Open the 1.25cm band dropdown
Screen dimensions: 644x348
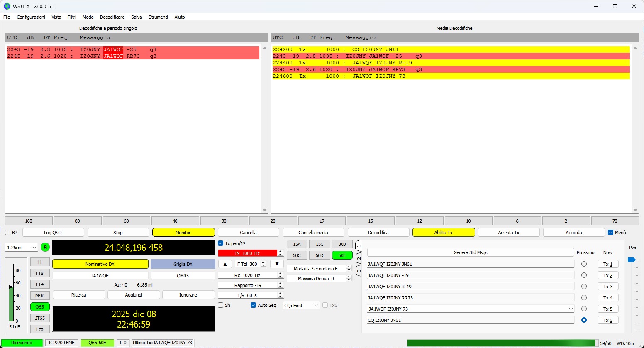coord(21,247)
